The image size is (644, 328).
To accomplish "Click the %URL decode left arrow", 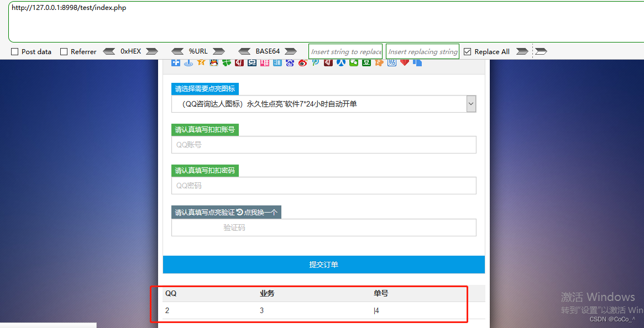I will click(x=177, y=51).
